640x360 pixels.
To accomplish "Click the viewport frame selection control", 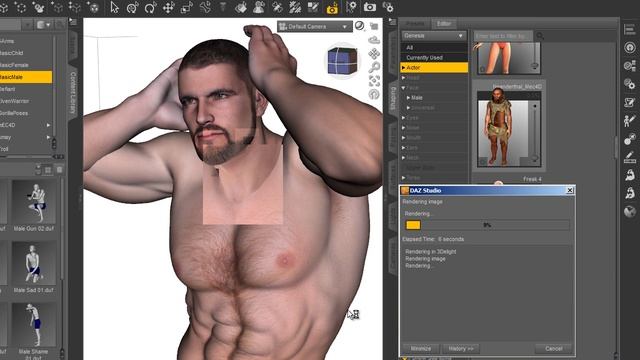I will pos(374,81).
